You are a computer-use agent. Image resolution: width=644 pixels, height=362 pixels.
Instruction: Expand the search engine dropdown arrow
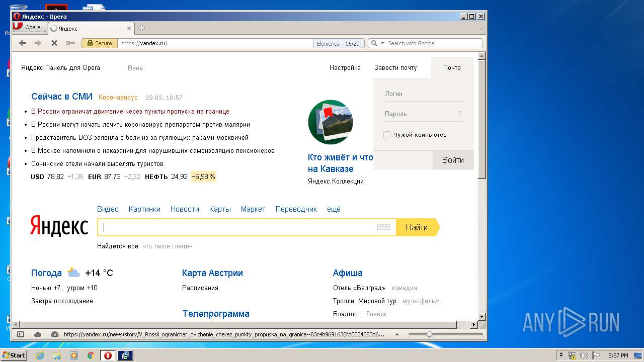click(382, 43)
